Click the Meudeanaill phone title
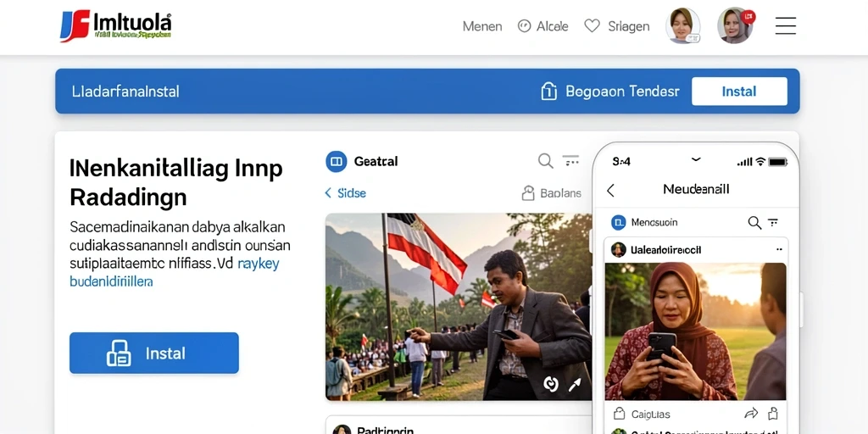The image size is (868, 434). [x=696, y=189]
